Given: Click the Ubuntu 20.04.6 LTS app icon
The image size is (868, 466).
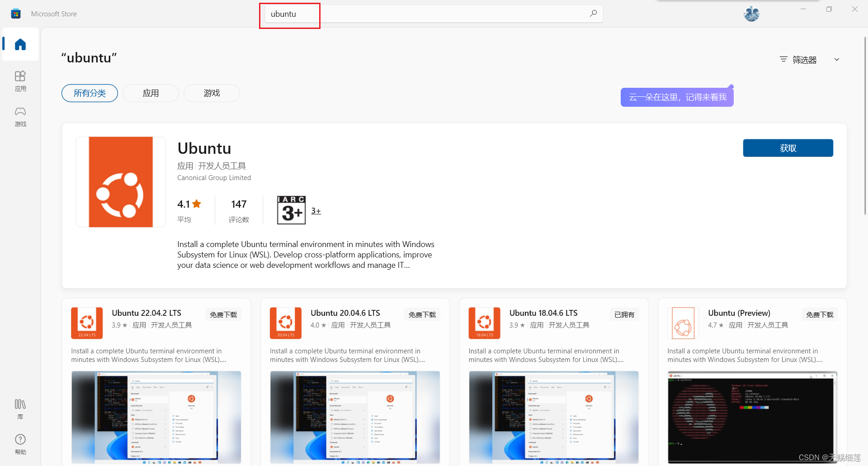Looking at the screenshot, I should [x=286, y=323].
